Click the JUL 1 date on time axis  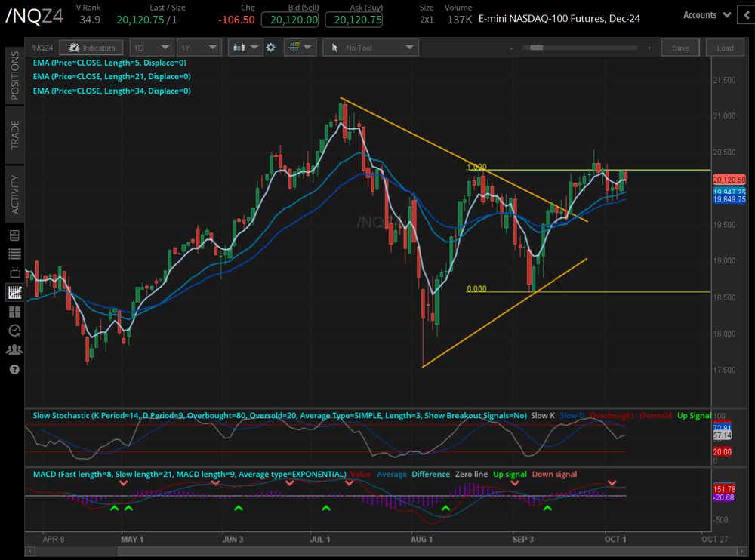[319, 539]
